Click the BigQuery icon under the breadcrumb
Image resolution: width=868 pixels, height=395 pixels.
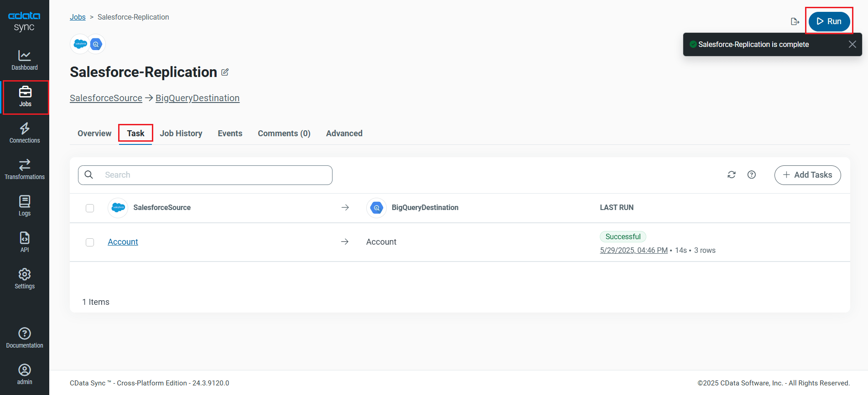click(96, 44)
